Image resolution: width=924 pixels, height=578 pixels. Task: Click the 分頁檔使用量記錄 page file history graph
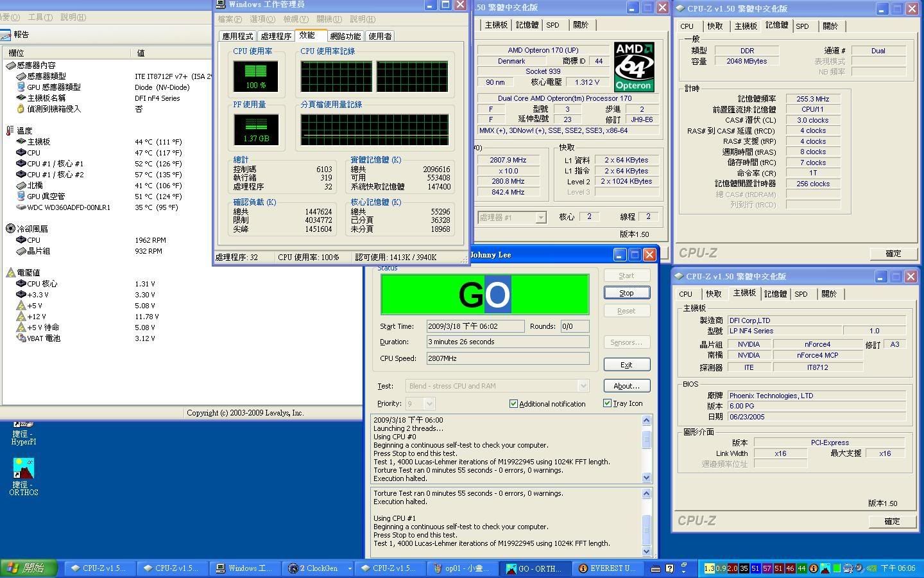374,130
